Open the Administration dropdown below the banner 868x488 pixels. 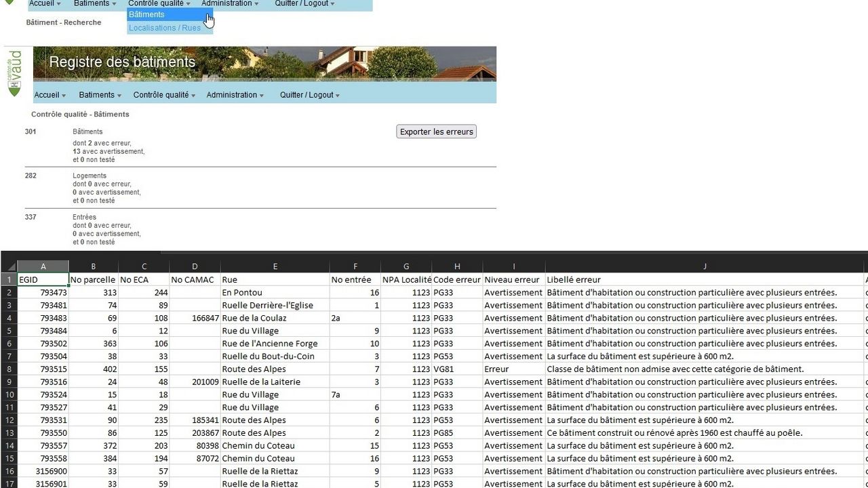click(235, 95)
